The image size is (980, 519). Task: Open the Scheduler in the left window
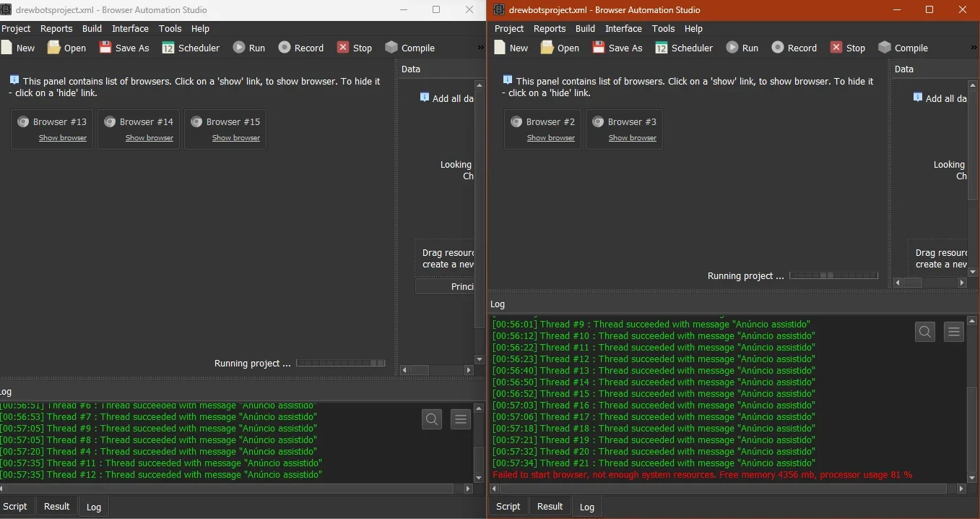tap(191, 48)
